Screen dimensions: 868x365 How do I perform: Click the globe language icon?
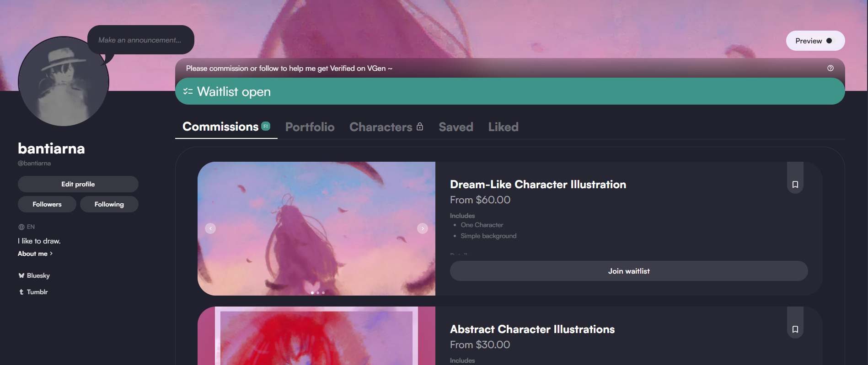(21, 227)
